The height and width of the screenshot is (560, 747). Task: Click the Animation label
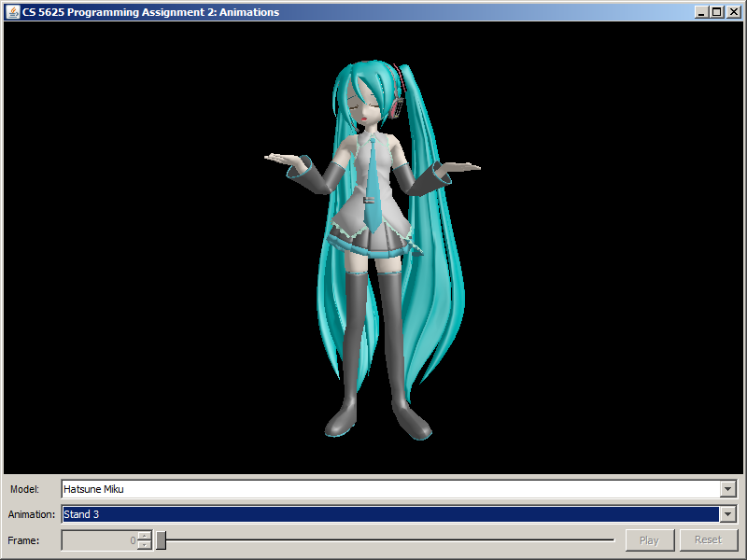coord(32,514)
